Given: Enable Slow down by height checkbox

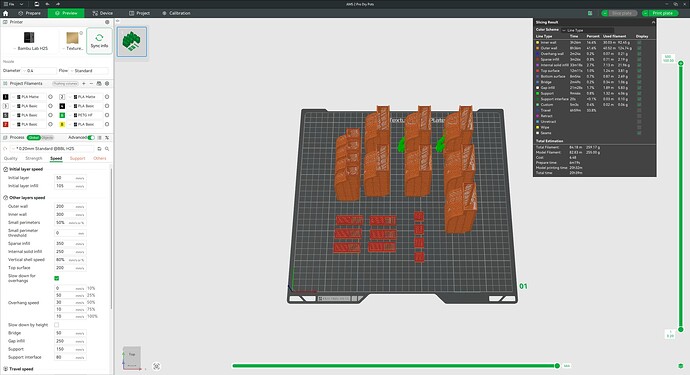Looking at the screenshot, I should [x=56, y=325].
